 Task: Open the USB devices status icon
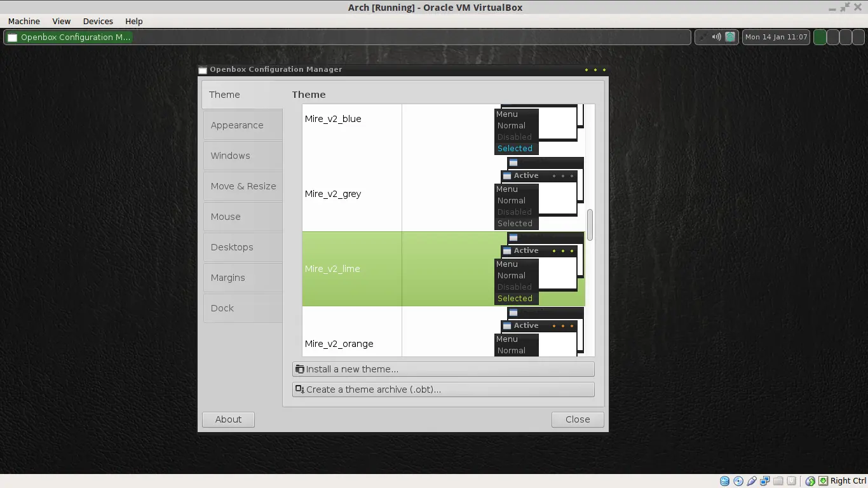(752, 481)
